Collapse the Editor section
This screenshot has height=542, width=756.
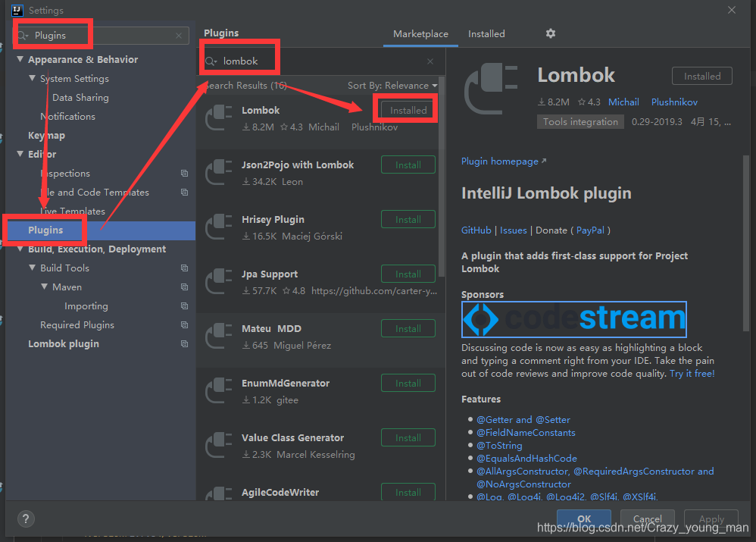pyautogui.click(x=20, y=154)
